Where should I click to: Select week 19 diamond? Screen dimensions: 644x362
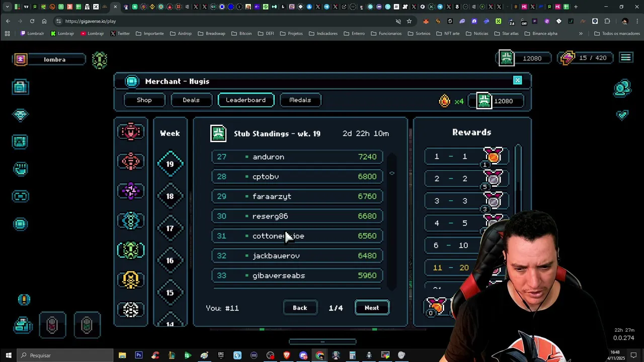pyautogui.click(x=170, y=164)
